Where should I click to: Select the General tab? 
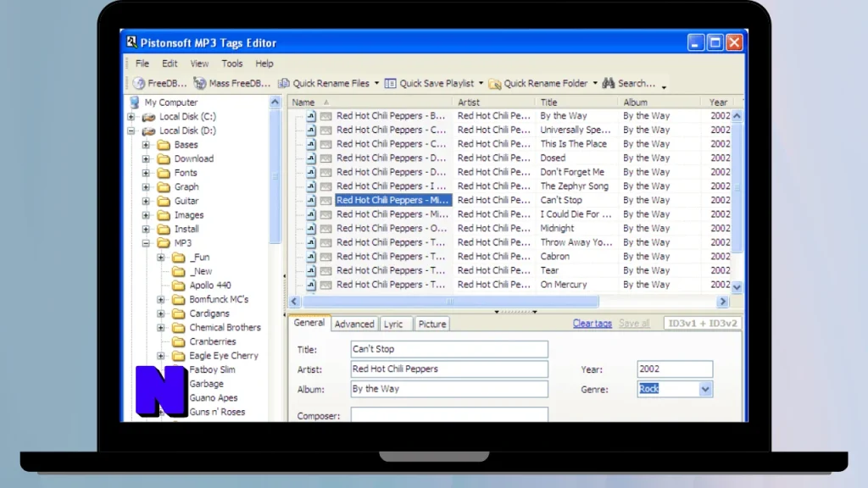pos(309,323)
